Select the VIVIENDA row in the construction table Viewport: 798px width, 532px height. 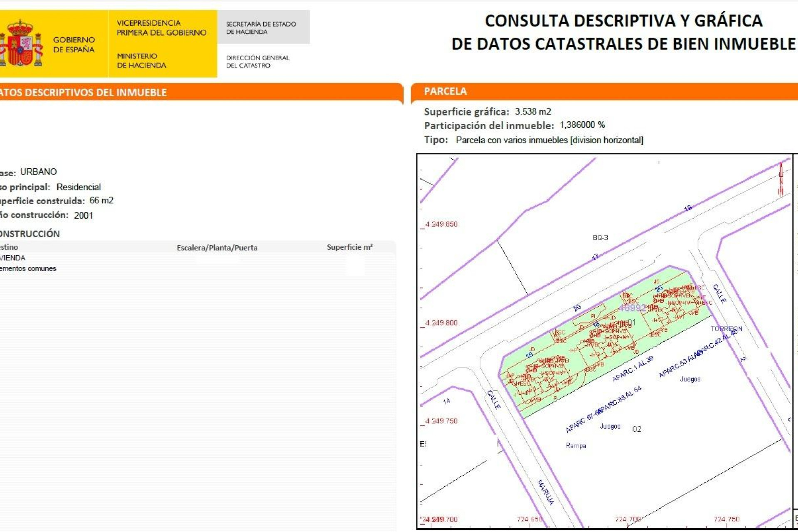[x=12, y=258]
